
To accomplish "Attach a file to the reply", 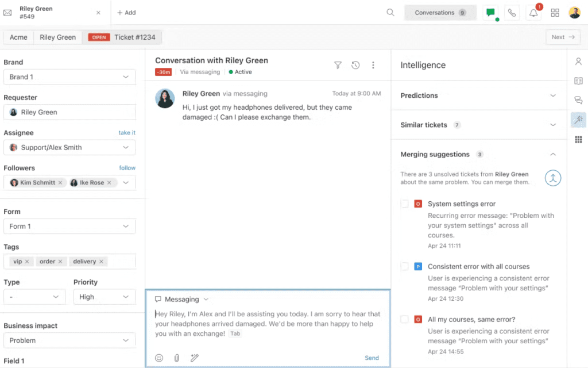I will pyautogui.click(x=176, y=358).
